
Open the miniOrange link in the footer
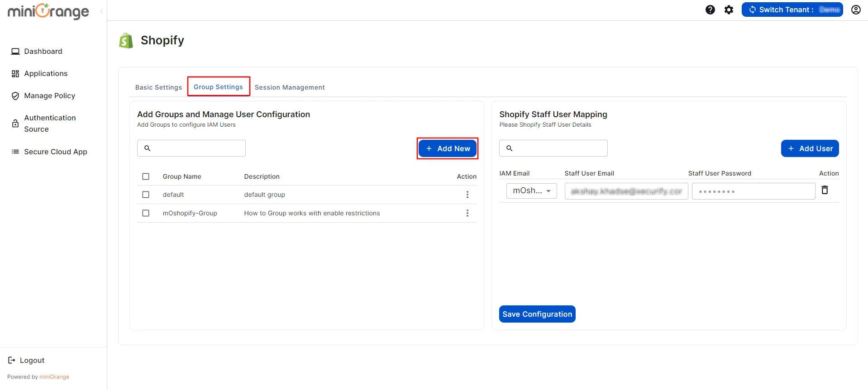(x=54, y=377)
